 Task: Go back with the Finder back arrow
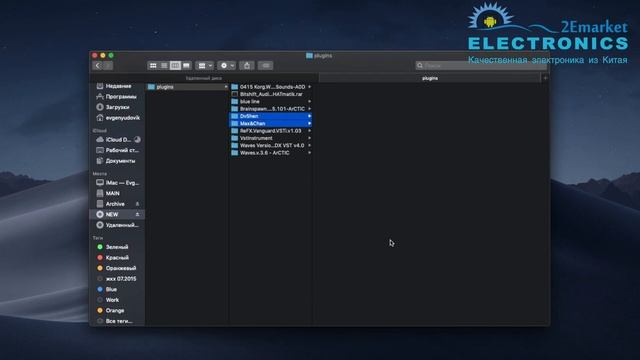point(98,66)
